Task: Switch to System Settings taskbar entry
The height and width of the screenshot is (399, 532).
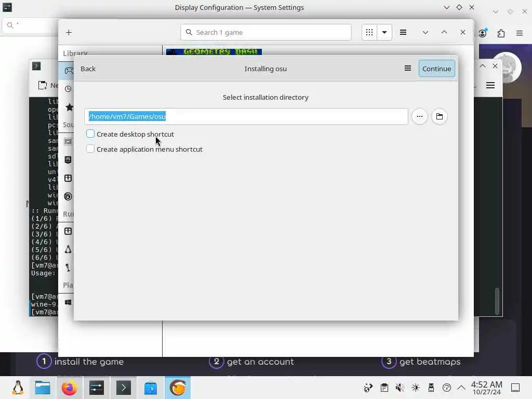Action: 97,388
